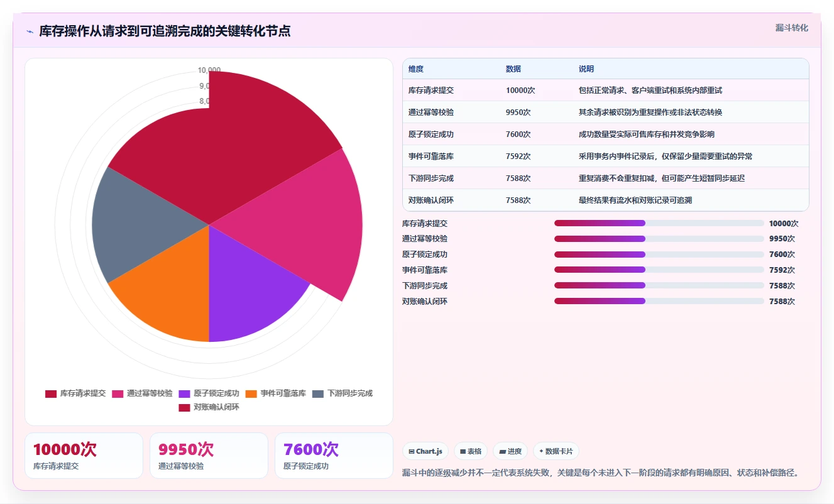
Task: Click description 包括正常请求、客户端重试和系统内部重试
Action: (x=650, y=90)
